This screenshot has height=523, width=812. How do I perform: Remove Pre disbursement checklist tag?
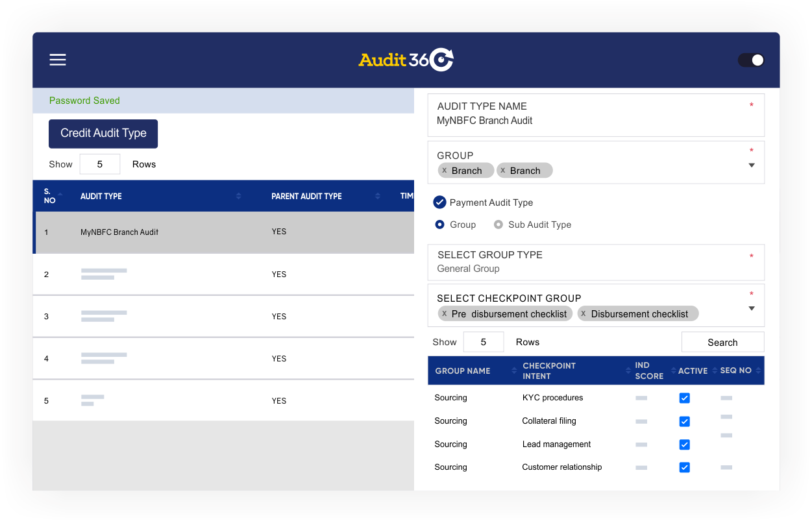tap(444, 314)
